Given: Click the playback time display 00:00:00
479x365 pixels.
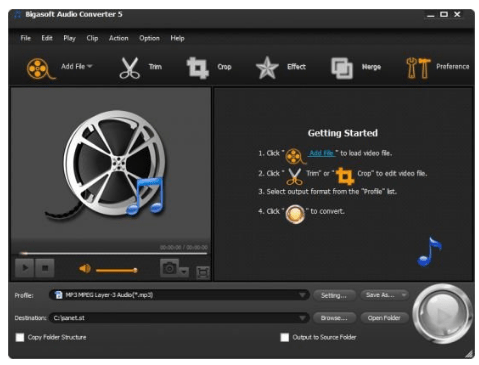Looking at the screenshot, I should click(184, 247).
